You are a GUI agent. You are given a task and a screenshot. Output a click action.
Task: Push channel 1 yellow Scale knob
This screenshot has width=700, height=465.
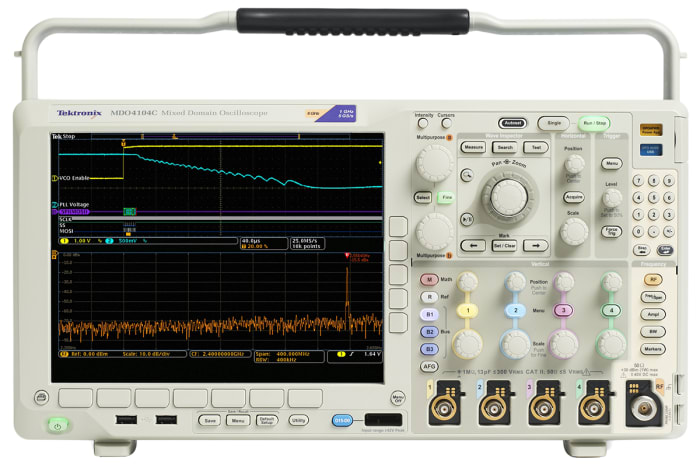[467, 344]
